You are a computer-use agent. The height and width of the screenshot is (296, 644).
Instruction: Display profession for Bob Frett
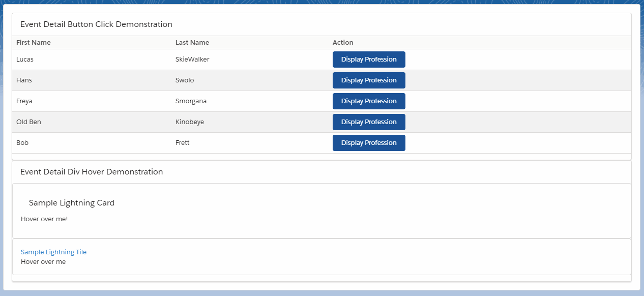tap(369, 143)
